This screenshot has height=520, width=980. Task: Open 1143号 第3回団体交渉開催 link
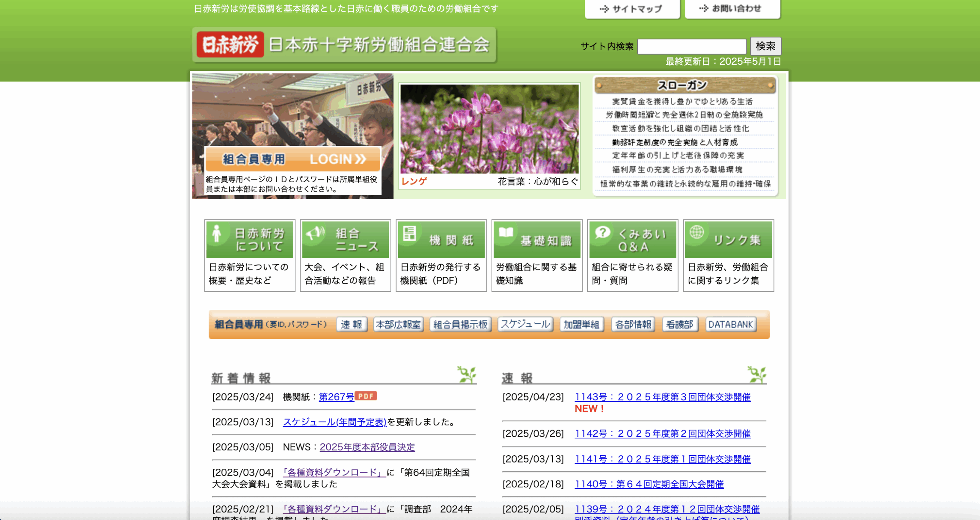pyautogui.click(x=663, y=397)
